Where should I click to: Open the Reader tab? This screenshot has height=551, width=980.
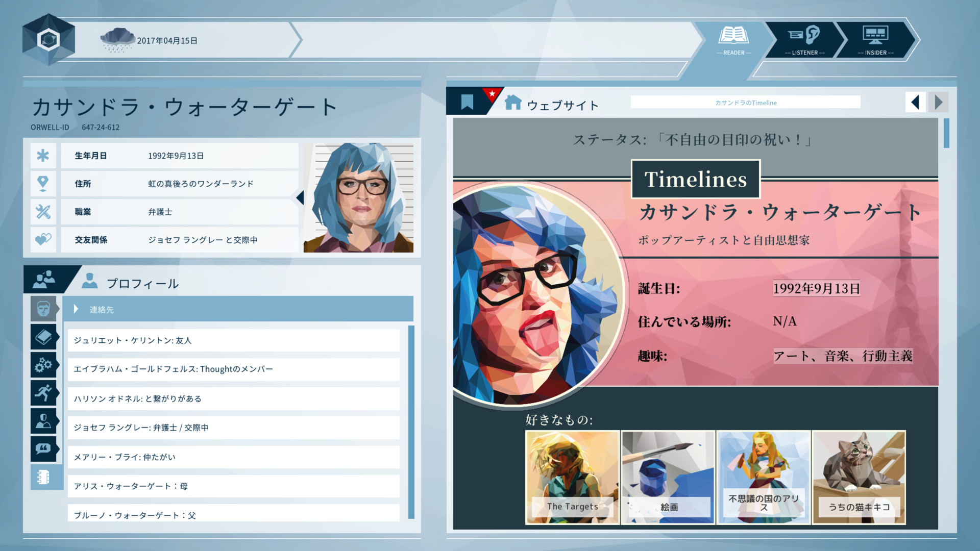pyautogui.click(x=733, y=40)
